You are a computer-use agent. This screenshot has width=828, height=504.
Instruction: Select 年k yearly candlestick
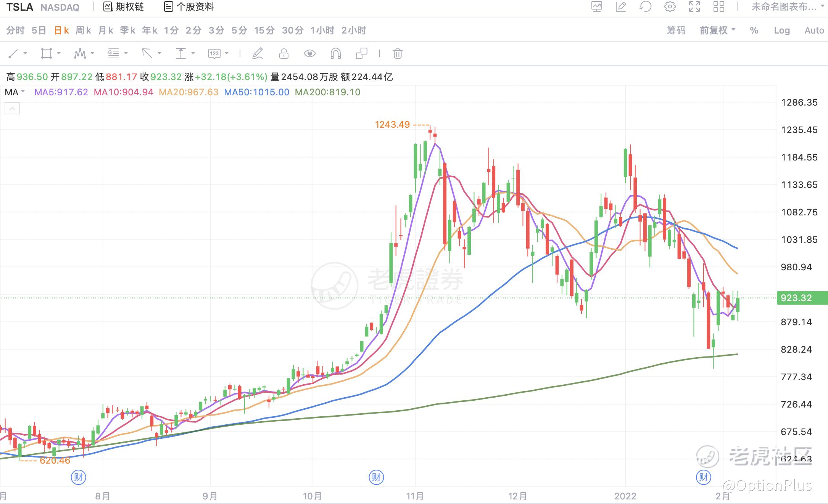[150, 30]
